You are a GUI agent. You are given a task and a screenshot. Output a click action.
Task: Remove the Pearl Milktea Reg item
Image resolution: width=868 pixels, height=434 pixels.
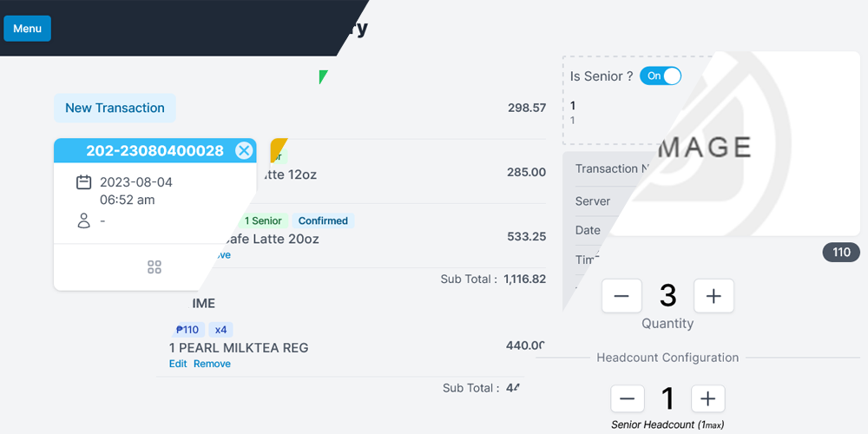[212, 364]
